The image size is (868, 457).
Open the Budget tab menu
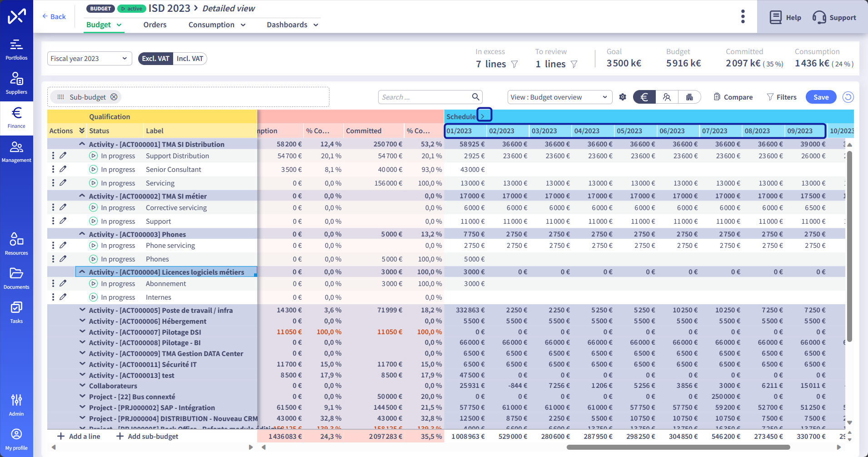point(104,25)
